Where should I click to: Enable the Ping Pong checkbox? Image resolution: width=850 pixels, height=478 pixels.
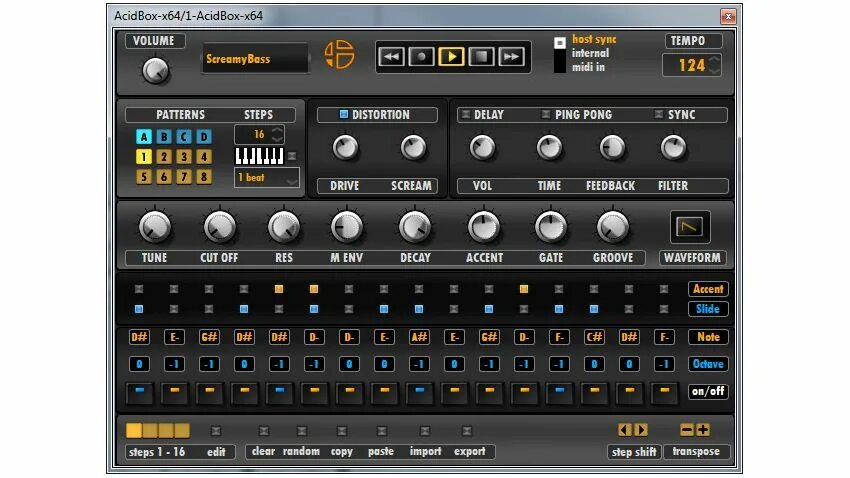(546, 114)
